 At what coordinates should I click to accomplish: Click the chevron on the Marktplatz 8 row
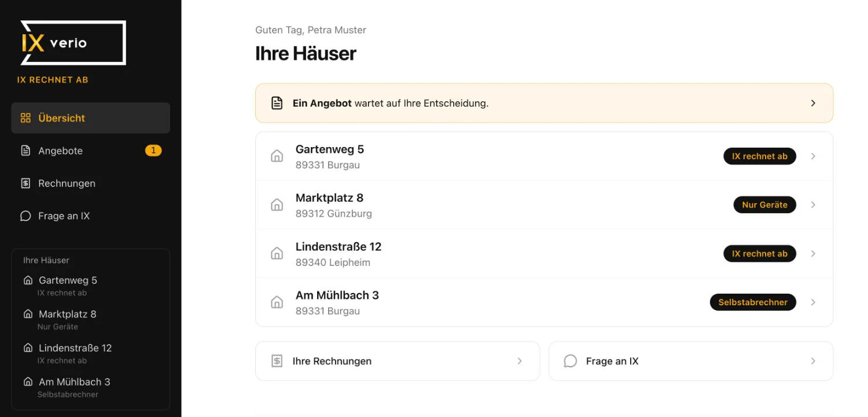pyautogui.click(x=813, y=205)
